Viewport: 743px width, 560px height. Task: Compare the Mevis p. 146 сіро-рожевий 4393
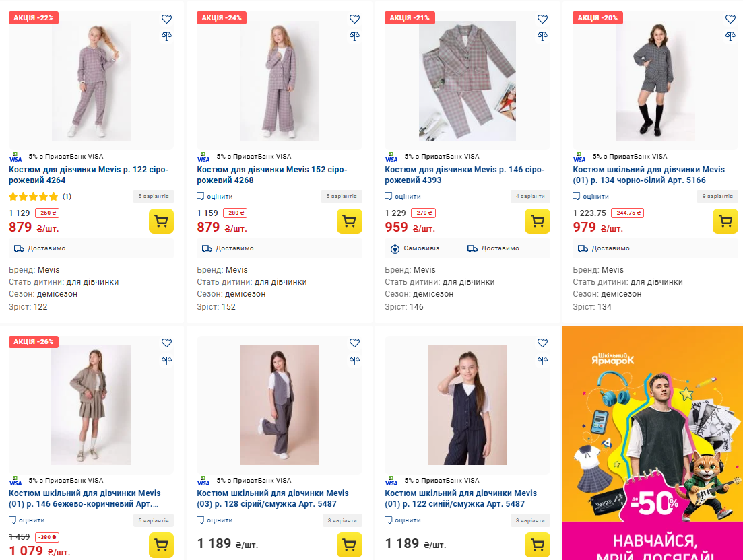[x=542, y=36]
